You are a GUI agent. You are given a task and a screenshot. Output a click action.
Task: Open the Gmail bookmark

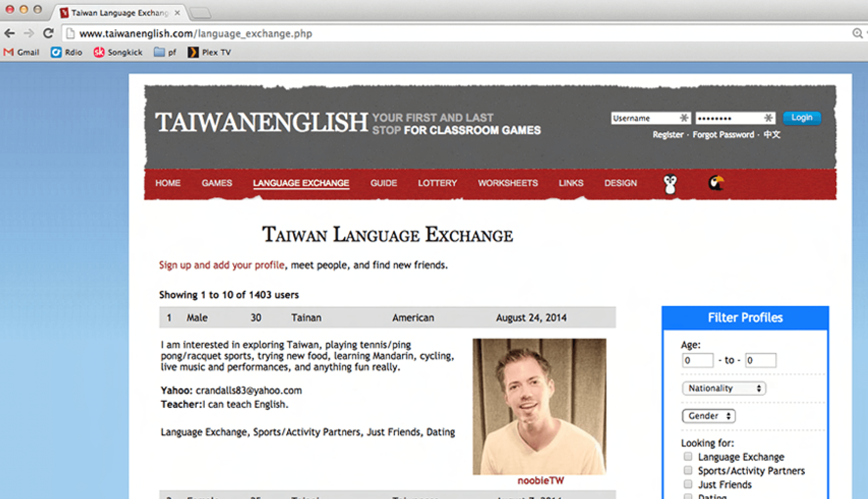coord(22,52)
